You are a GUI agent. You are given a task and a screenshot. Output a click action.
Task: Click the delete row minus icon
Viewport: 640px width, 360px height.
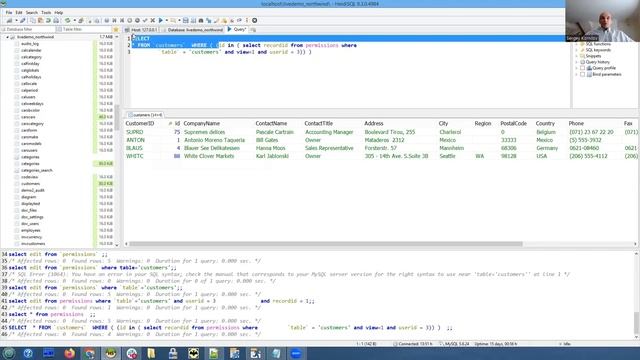pyautogui.click(x=138, y=20)
